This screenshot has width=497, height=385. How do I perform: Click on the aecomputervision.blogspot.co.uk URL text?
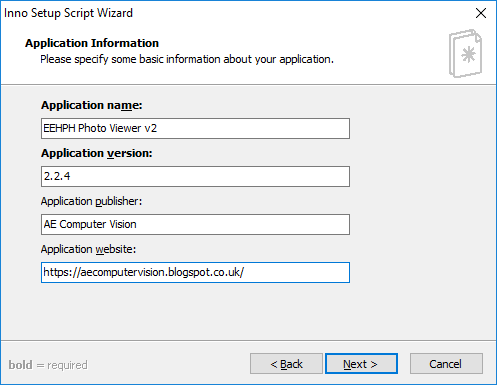[143, 272]
